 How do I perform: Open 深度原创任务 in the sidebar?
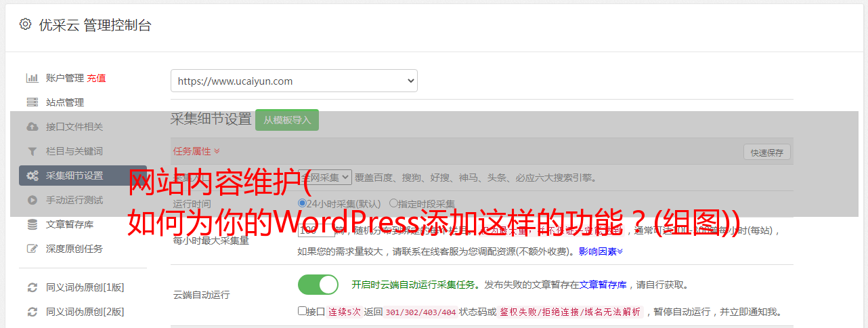point(74,249)
